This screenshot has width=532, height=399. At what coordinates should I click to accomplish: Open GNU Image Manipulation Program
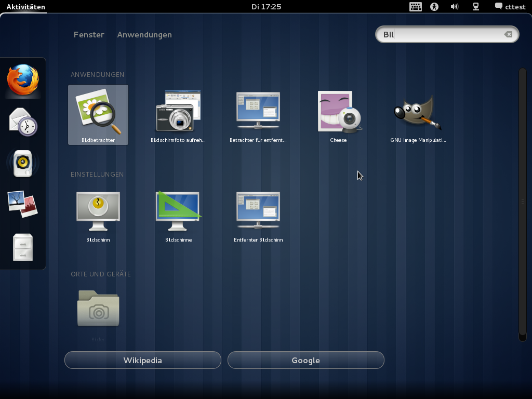tap(418, 115)
